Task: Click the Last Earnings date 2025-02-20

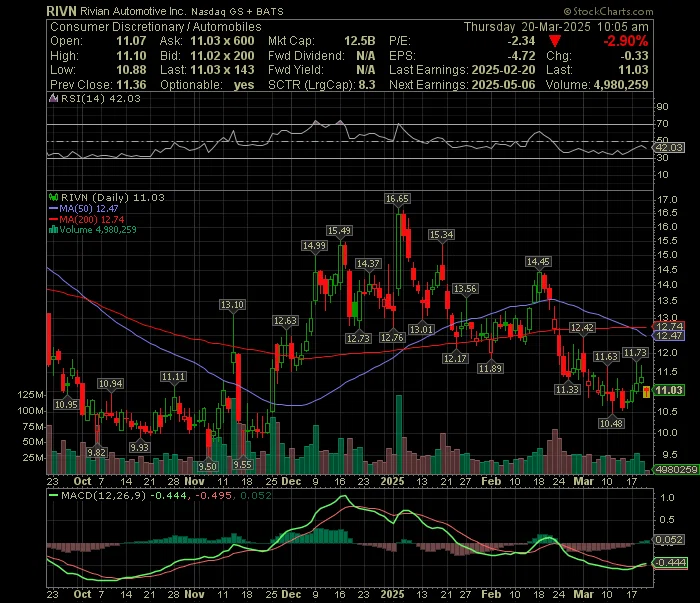Action: click(x=503, y=70)
